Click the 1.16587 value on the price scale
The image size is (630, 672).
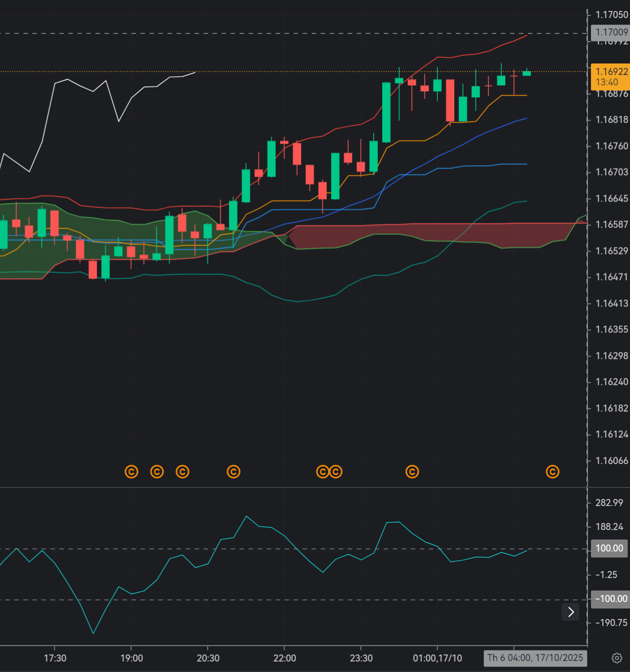click(611, 224)
